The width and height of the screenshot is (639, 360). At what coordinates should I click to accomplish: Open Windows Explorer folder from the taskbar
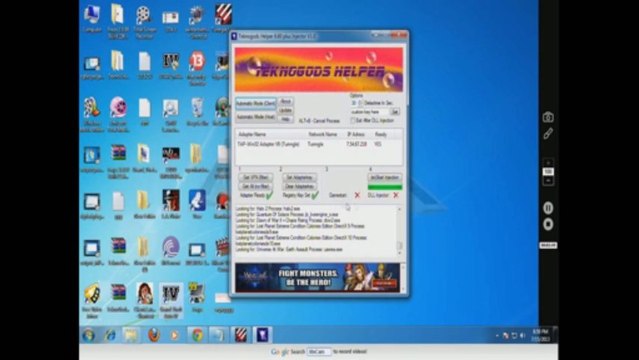pyautogui.click(x=131, y=335)
